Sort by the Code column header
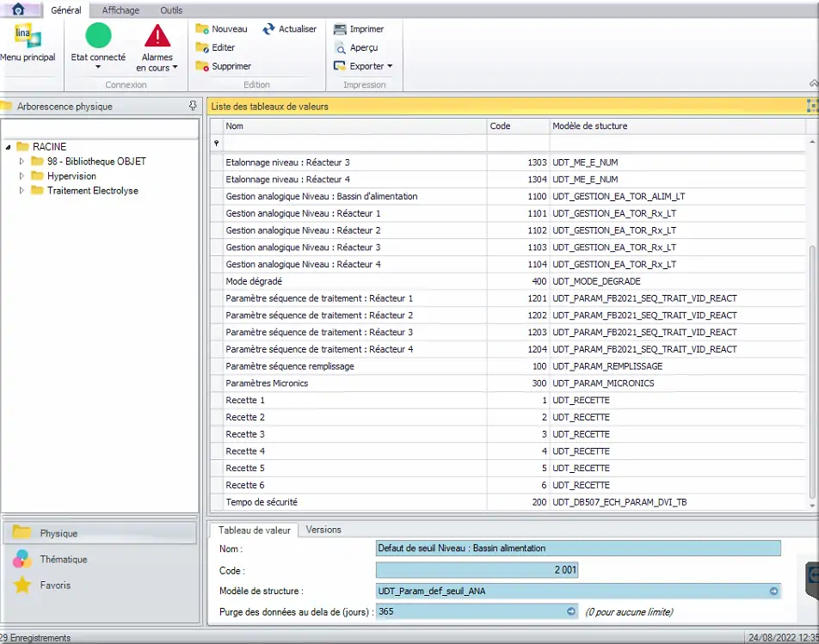This screenshot has width=819, height=644. 518,126
